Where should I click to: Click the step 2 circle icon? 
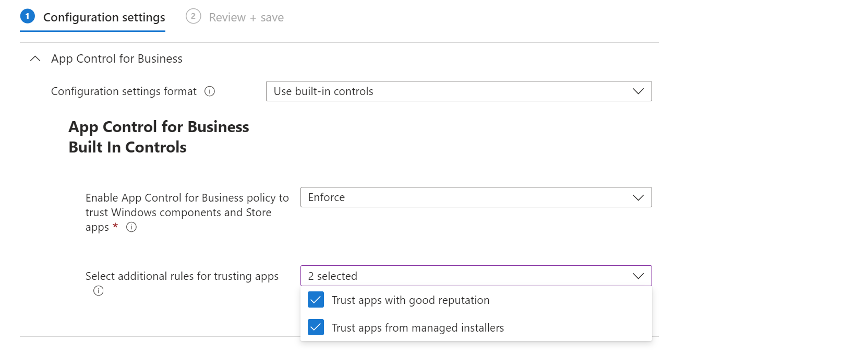[193, 17]
